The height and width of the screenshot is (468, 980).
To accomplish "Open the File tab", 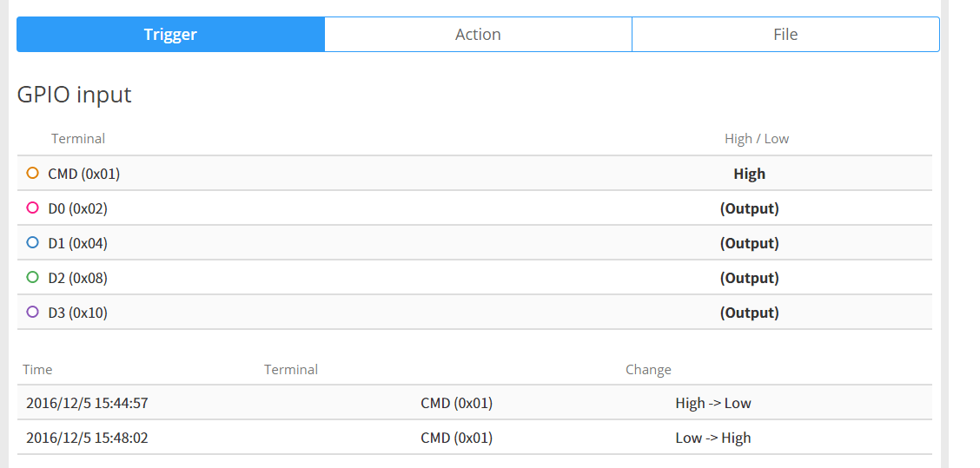I will tap(785, 35).
